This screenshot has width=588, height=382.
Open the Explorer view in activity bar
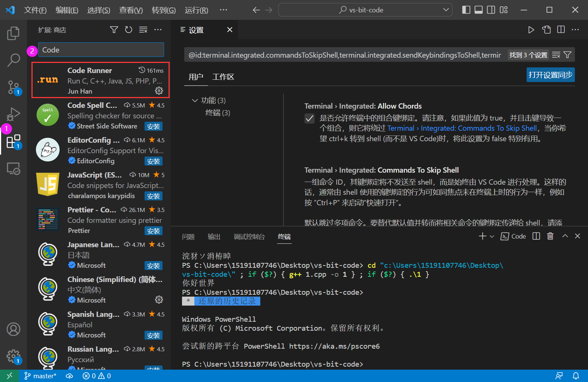[13, 33]
